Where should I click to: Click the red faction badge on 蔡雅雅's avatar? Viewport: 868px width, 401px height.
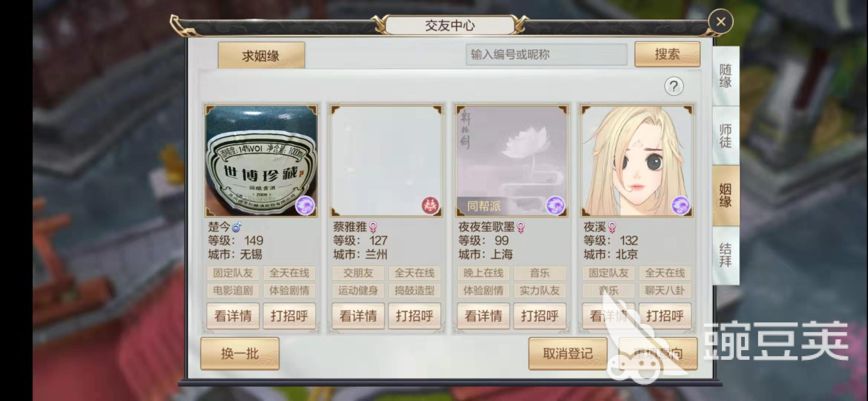pos(430,205)
